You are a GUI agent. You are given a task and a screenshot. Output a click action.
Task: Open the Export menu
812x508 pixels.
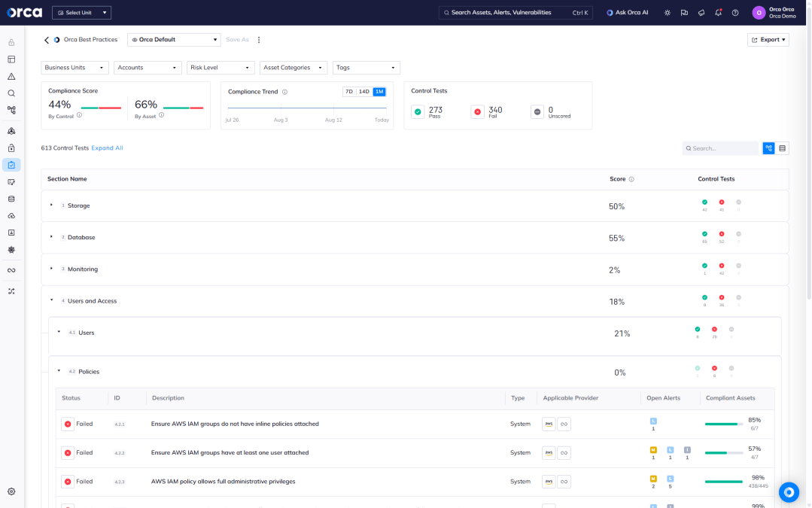tap(768, 40)
